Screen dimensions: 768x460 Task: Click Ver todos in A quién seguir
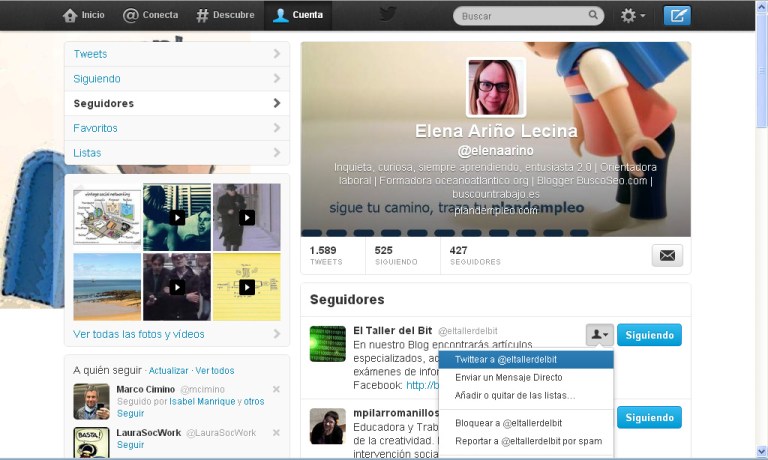pyautogui.click(x=215, y=371)
